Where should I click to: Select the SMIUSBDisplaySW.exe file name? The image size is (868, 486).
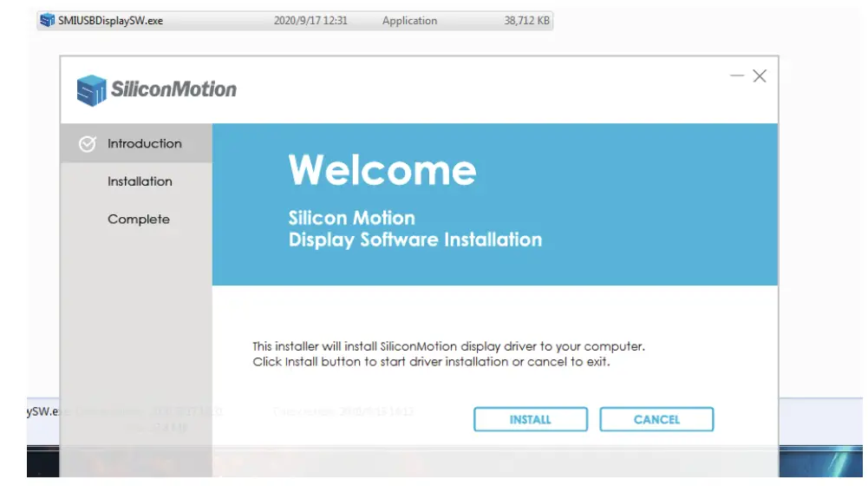(110, 21)
